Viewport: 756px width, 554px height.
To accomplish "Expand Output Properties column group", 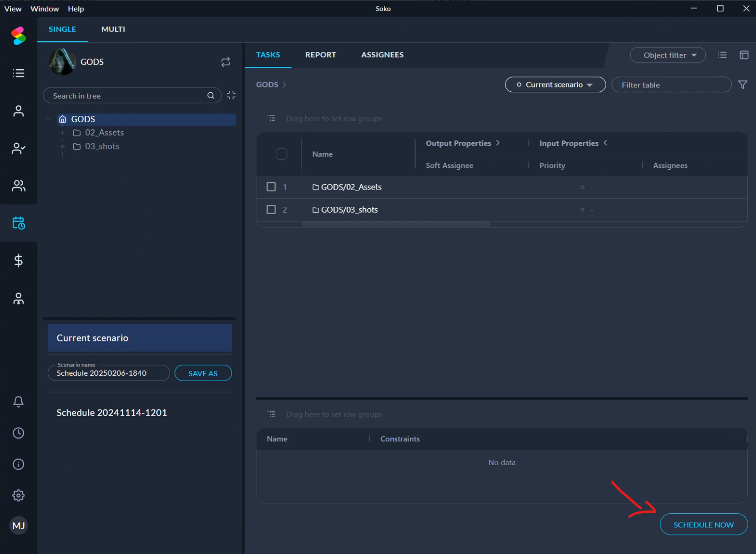I will pos(498,143).
